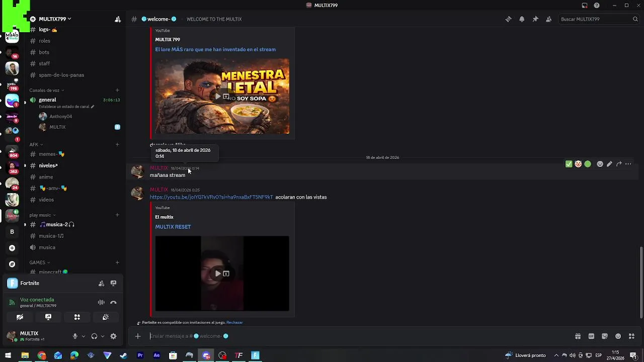Open the emoji picker in the message bar
Screen dimensions: 644x362
click(x=618, y=336)
